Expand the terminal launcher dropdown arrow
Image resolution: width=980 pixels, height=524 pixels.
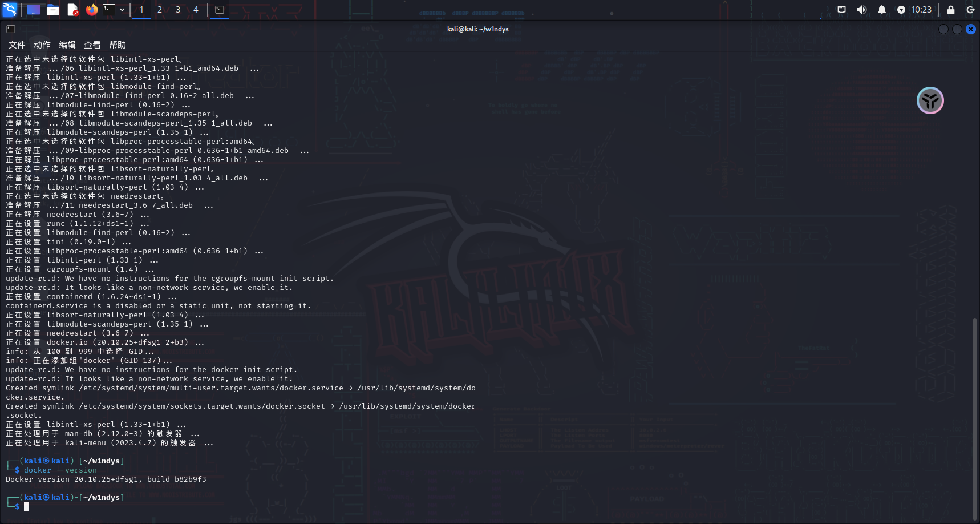(x=122, y=10)
